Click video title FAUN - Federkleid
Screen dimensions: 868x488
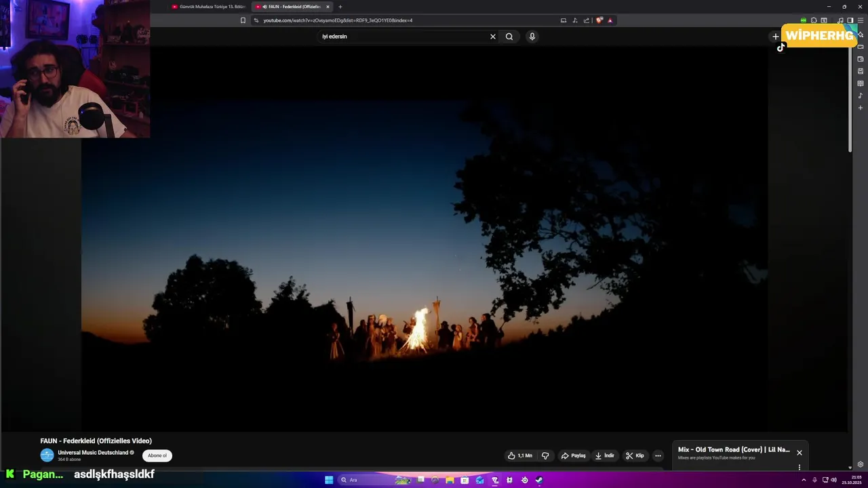(96, 441)
